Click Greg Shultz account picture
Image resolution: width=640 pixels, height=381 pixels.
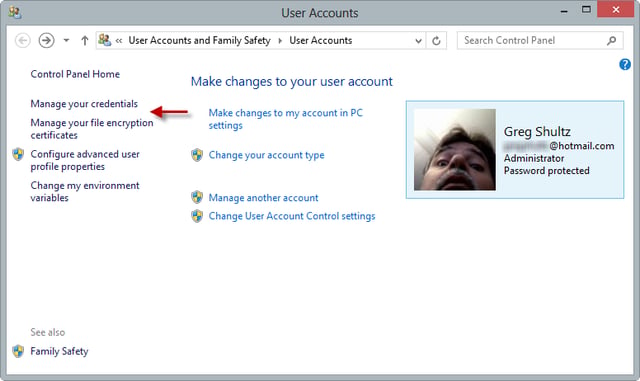[455, 149]
